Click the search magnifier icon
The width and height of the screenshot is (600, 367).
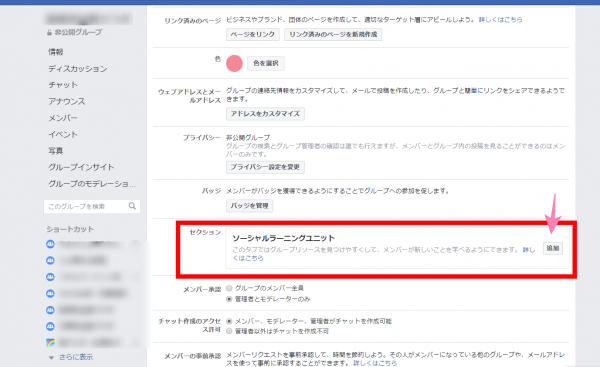pos(132,206)
